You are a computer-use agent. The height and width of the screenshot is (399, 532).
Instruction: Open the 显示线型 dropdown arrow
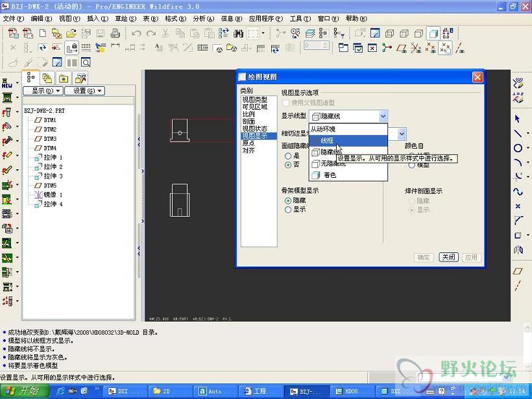[x=382, y=117]
